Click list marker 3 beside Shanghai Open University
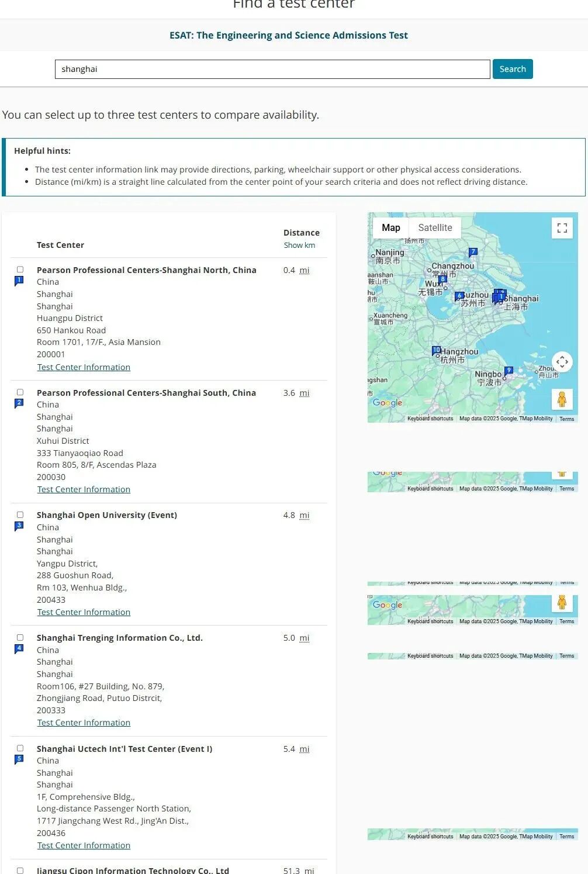The height and width of the screenshot is (874, 588). click(19, 526)
